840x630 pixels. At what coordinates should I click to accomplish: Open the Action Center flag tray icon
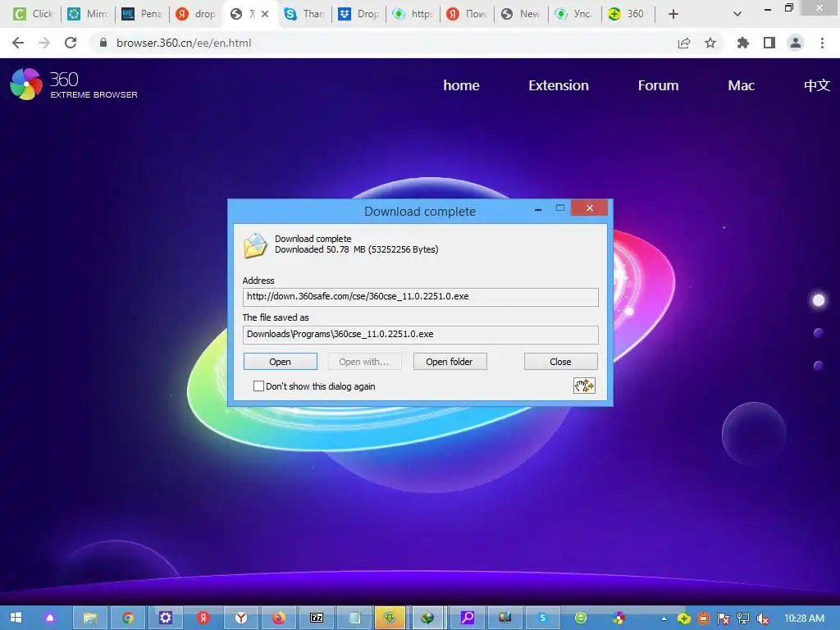coord(724,619)
